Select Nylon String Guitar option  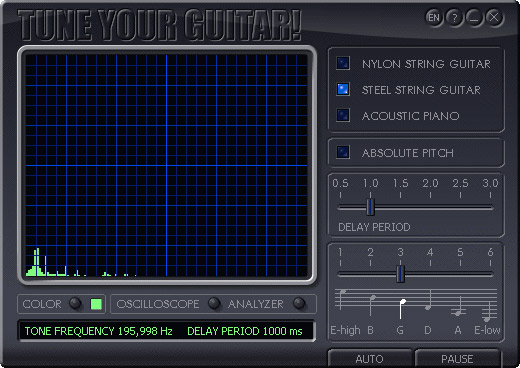343,63
